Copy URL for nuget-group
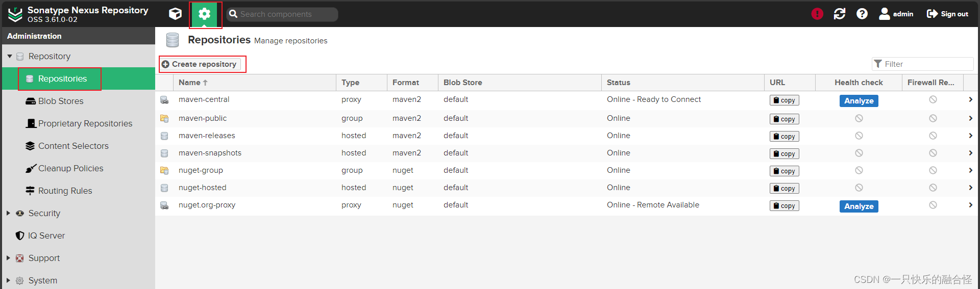Image resolution: width=980 pixels, height=289 pixels. point(784,171)
